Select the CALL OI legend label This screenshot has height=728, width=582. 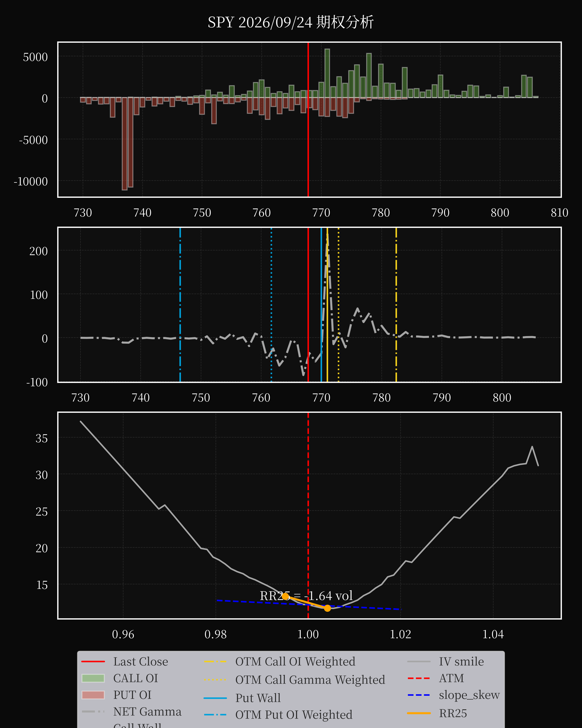click(x=136, y=678)
